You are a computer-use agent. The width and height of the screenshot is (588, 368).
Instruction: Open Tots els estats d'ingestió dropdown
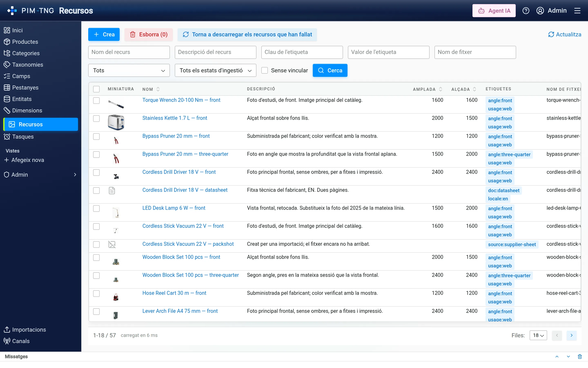[x=215, y=70]
